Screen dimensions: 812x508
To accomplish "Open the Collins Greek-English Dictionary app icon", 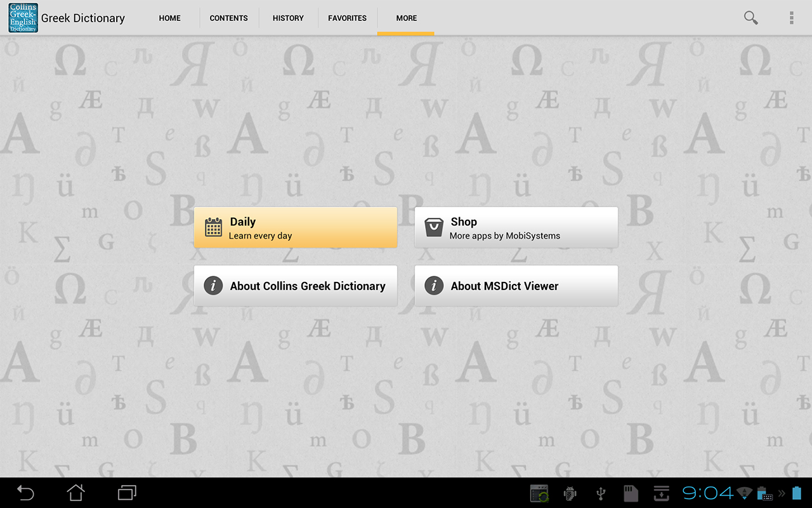I will (23, 18).
